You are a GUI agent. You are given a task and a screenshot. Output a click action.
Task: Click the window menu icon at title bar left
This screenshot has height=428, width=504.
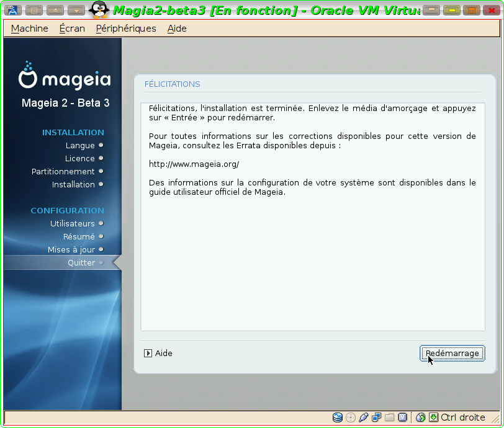(13, 11)
